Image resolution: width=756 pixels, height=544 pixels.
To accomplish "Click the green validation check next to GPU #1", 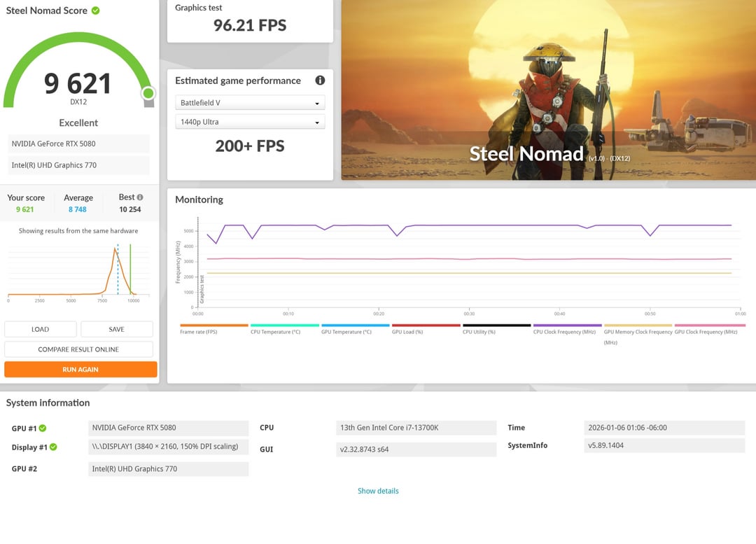I will (43, 428).
